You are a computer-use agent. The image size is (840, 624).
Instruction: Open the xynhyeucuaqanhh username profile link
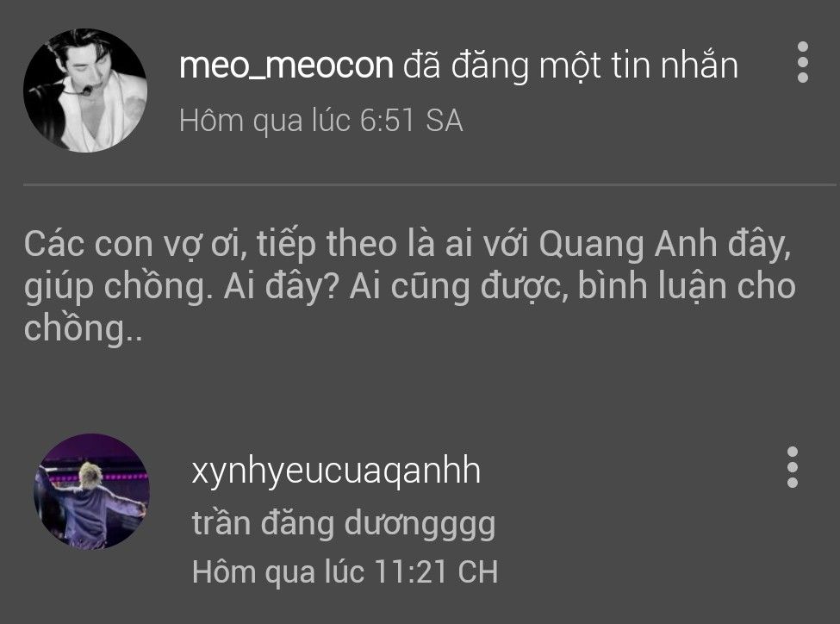click(336, 470)
